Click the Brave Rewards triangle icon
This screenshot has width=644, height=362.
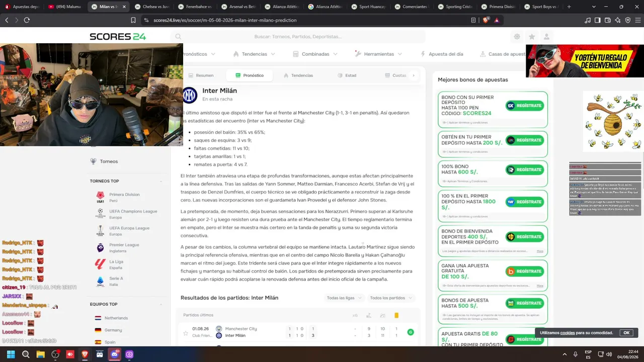coord(497,20)
